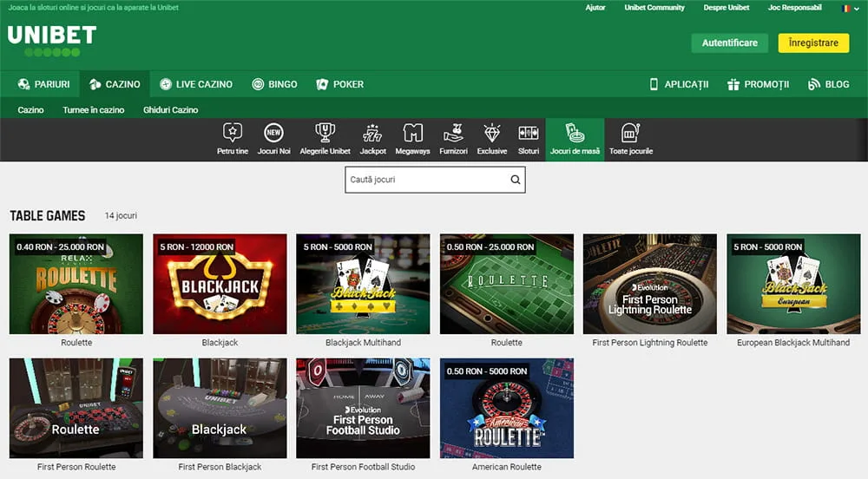Click the Caută jocuri search field
868x479 pixels.
point(425,180)
